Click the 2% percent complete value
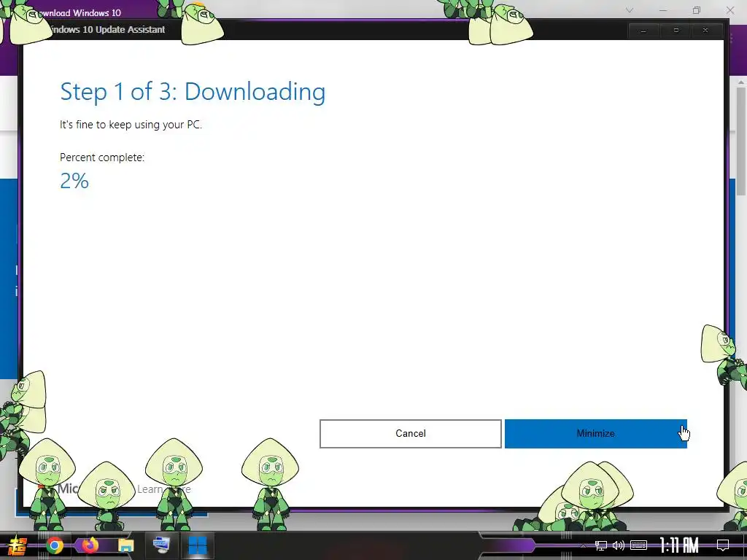747x560 pixels. tap(74, 181)
